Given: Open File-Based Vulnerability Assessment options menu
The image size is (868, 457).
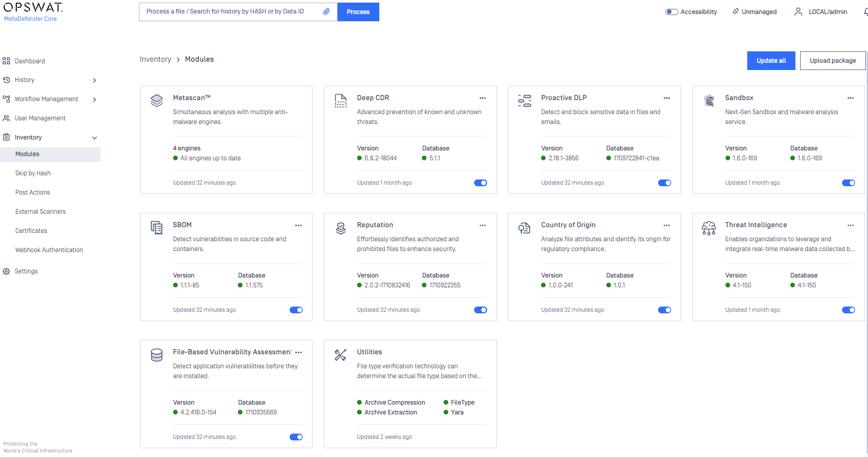Looking at the screenshot, I should (x=298, y=352).
